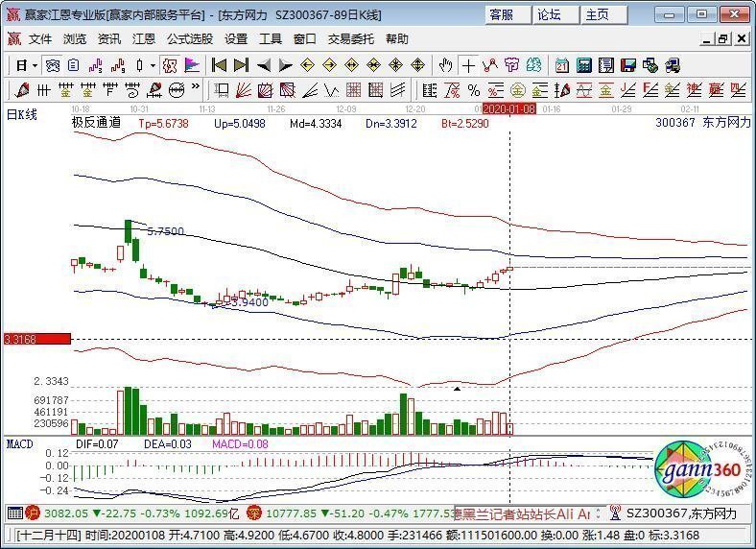The image size is (756, 549).
Task: Click the 赢 angle line tool icon
Action: tap(716, 90)
